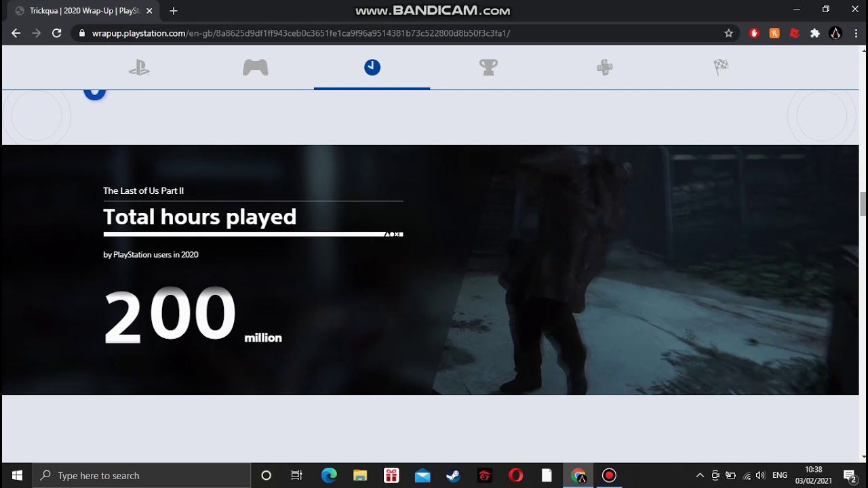Open the Windows Start menu
Screen dimensions: 868x488
tap(16, 475)
